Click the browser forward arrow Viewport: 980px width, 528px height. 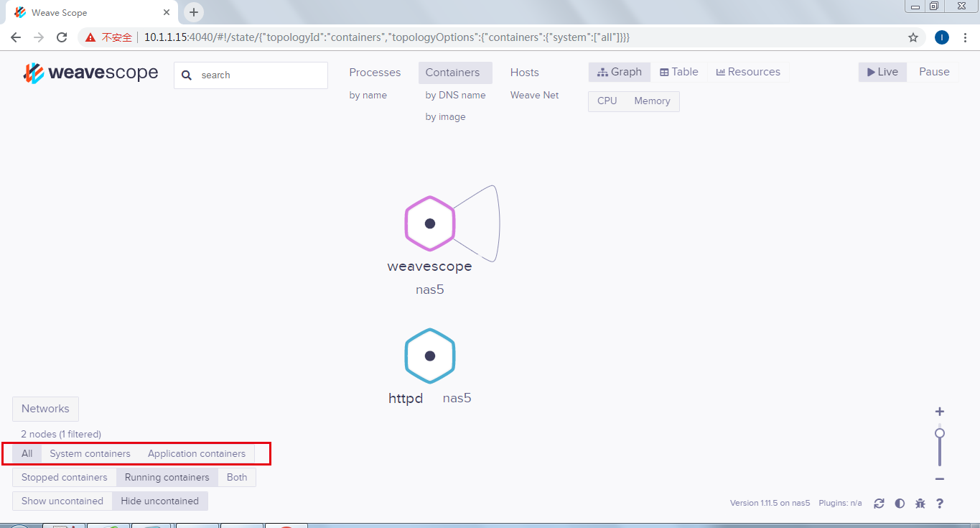[39, 37]
